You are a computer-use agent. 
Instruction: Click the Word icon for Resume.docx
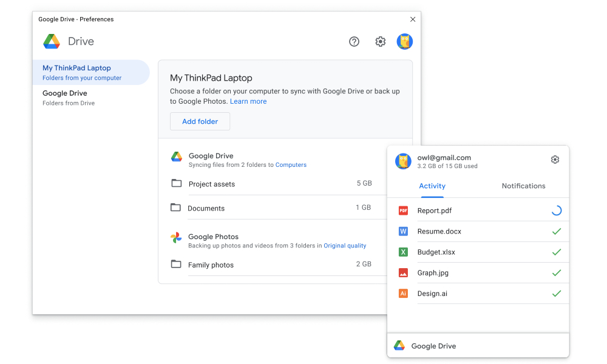point(403,231)
